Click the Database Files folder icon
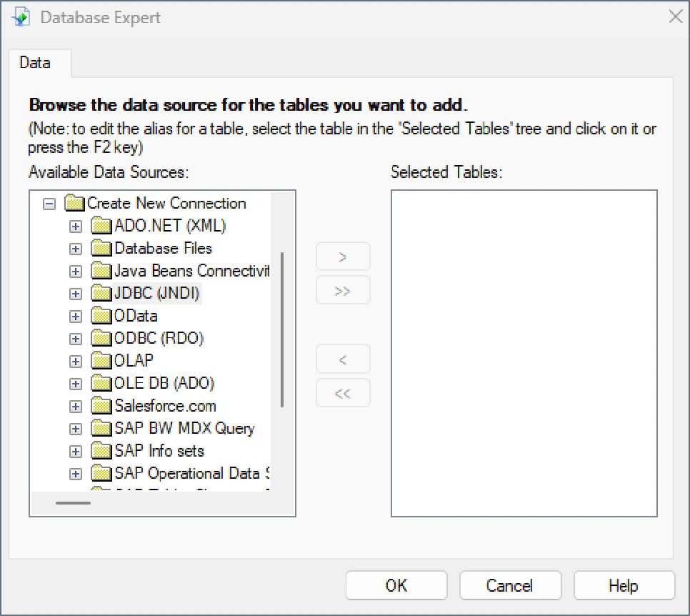This screenshot has width=690, height=616. point(100,248)
